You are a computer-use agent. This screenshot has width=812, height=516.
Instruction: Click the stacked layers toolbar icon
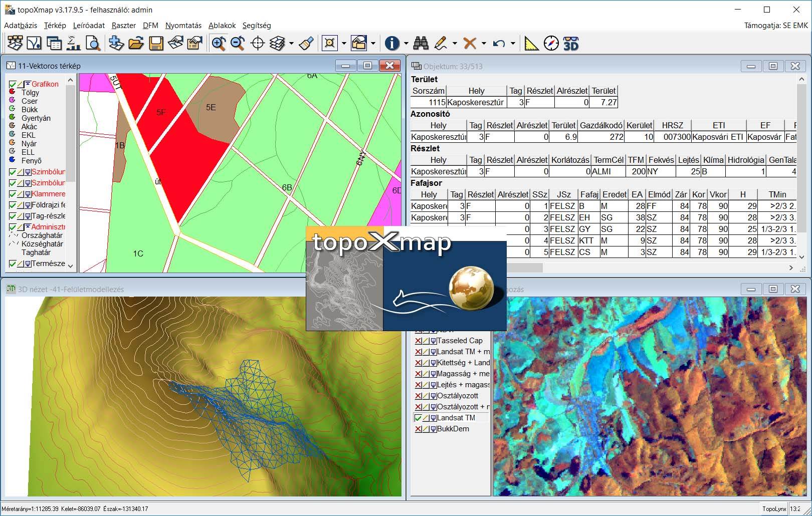point(277,44)
